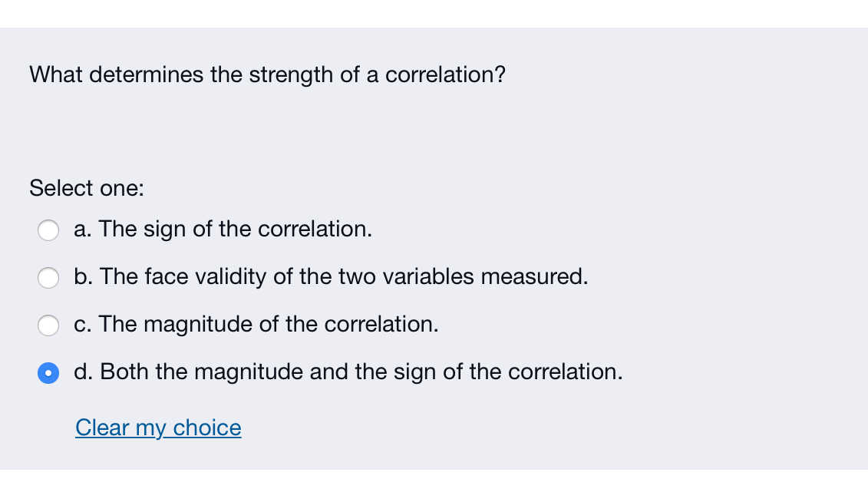Click the second radio button circle
868x479 pixels.
[48, 278]
